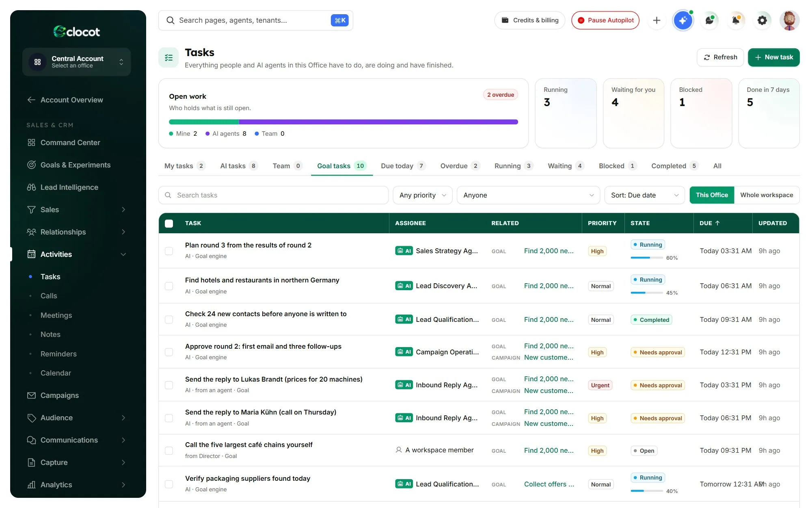The width and height of the screenshot is (812, 508).
Task: Click the Audience tag icon
Action: coord(31,418)
